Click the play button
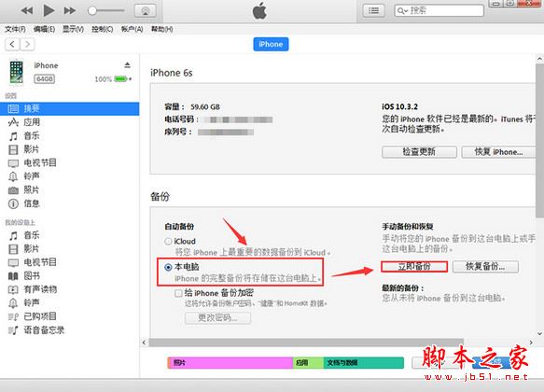Screen dimensions: 544x392 coord(49,11)
